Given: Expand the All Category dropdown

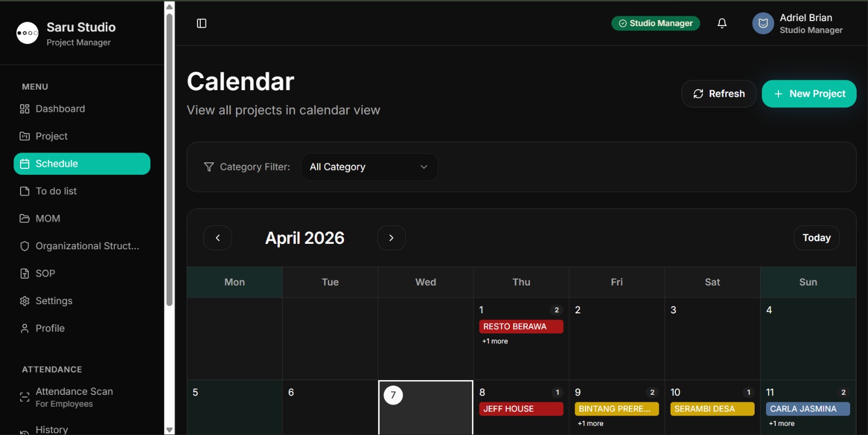Looking at the screenshot, I should tap(369, 167).
